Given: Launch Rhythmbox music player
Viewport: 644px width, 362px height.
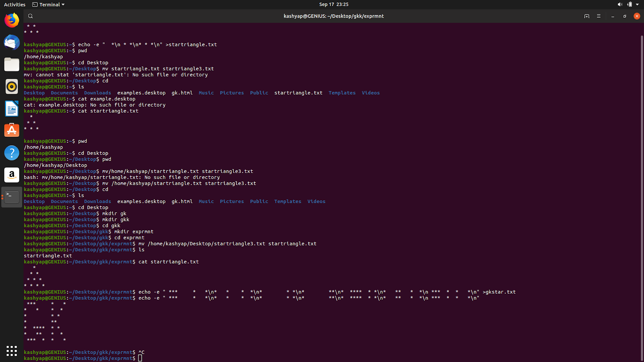Looking at the screenshot, I should coord(12,86).
